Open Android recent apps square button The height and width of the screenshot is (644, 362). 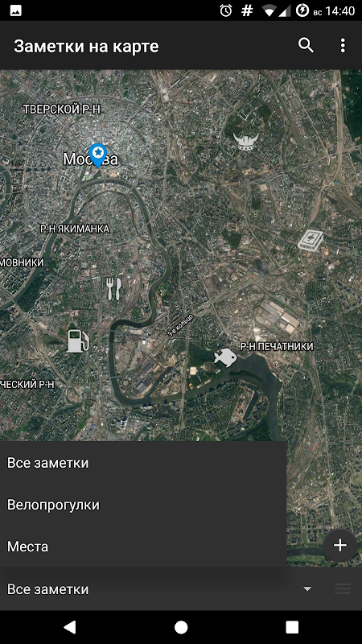[292, 627]
